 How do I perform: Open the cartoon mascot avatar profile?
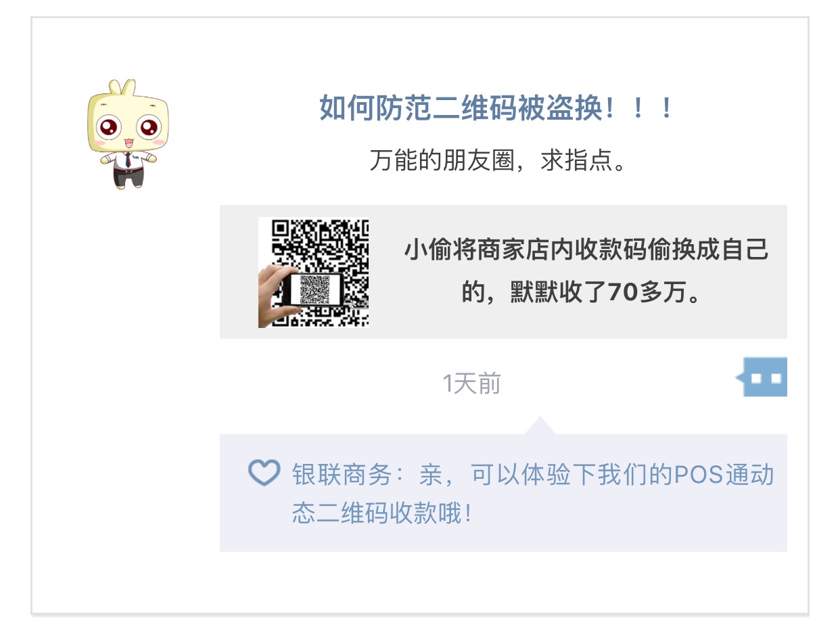pyautogui.click(x=128, y=134)
